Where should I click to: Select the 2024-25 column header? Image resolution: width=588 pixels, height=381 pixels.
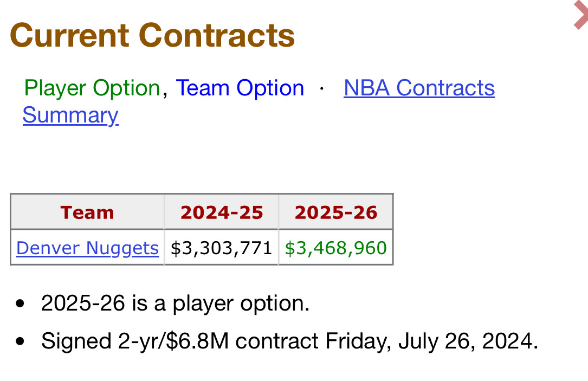(222, 212)
